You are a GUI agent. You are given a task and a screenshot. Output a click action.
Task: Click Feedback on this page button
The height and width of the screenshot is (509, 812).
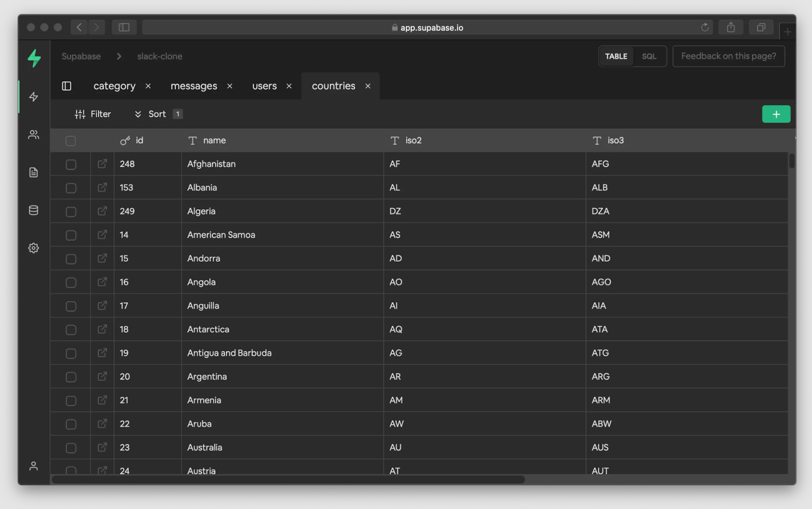(729, 56)
